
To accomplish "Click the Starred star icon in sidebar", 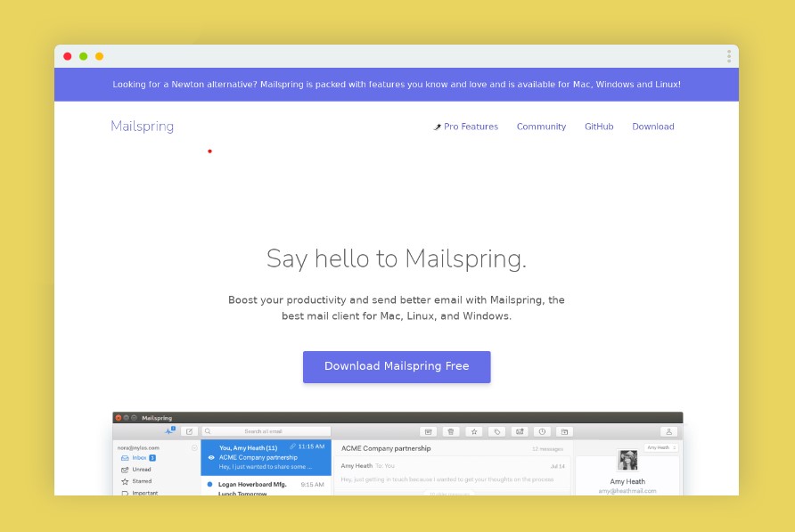I will click(x=125, y=481).
